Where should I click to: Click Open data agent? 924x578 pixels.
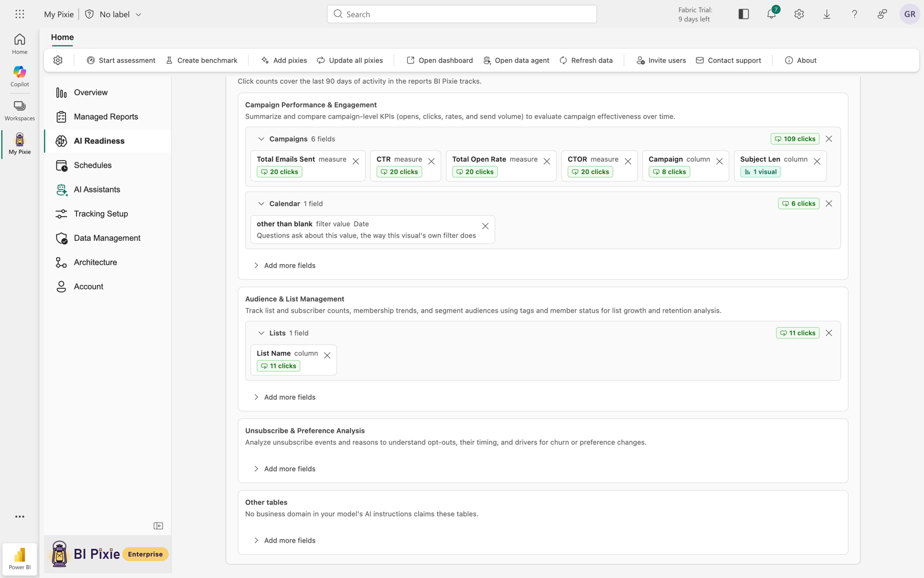[516, 60]
